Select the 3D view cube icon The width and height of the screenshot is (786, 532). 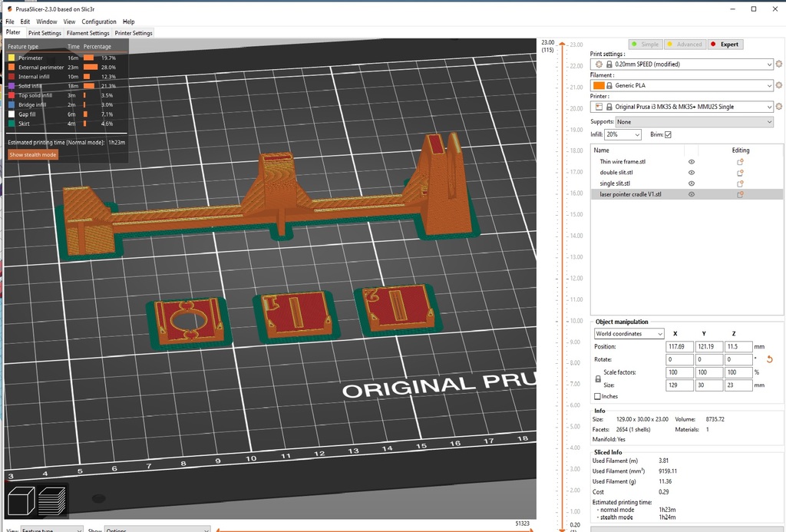tap(21, 500)
